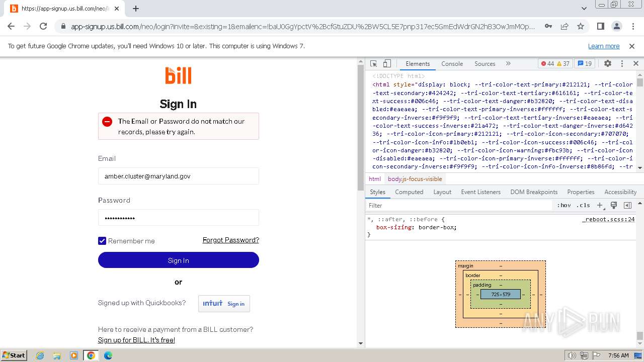Open the Windows Start menu
The height and width of the screenshot is (362, 644).
tap(14, 355)
